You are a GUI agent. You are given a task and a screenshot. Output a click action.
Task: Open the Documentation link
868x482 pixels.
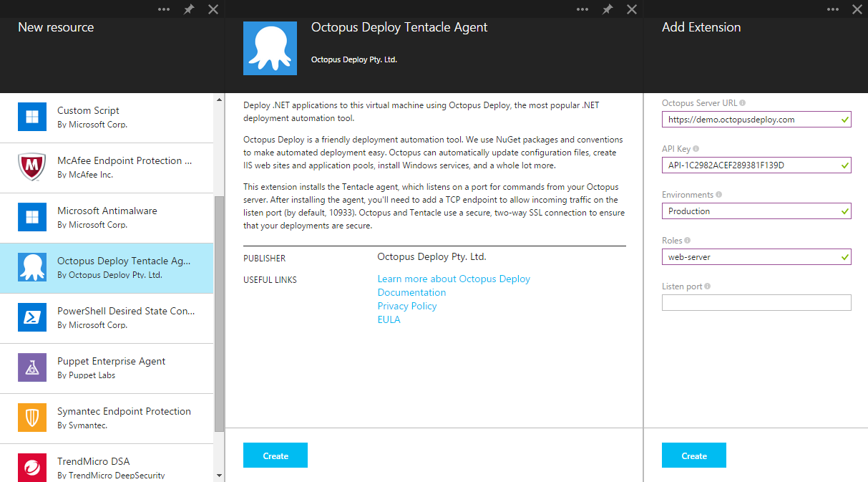[x=411, y=292]
